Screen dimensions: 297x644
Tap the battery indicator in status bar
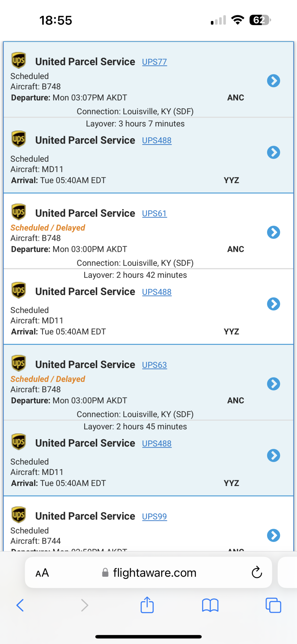(x=260, y=20)
